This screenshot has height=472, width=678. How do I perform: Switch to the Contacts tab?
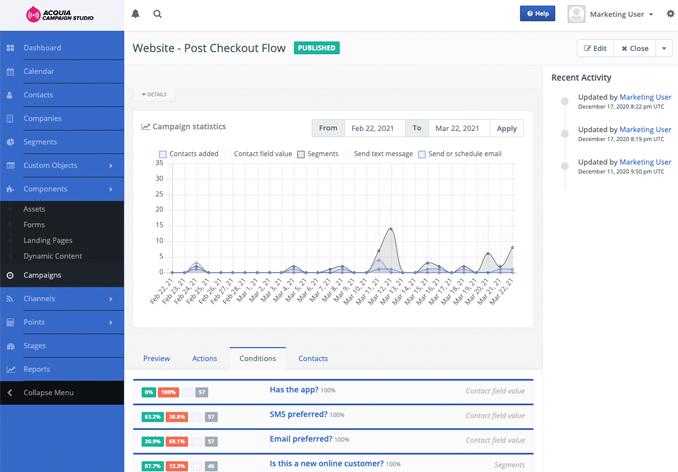coord(313,358)
